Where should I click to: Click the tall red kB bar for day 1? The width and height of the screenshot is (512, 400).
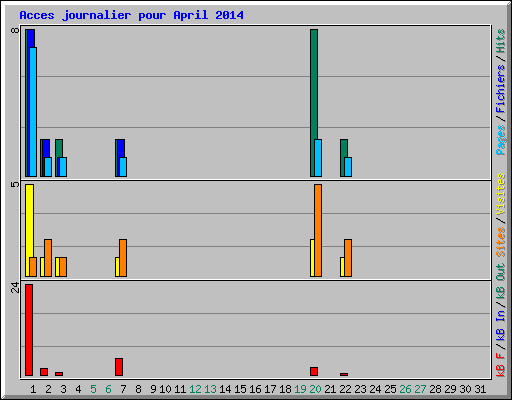click(29, 330)
